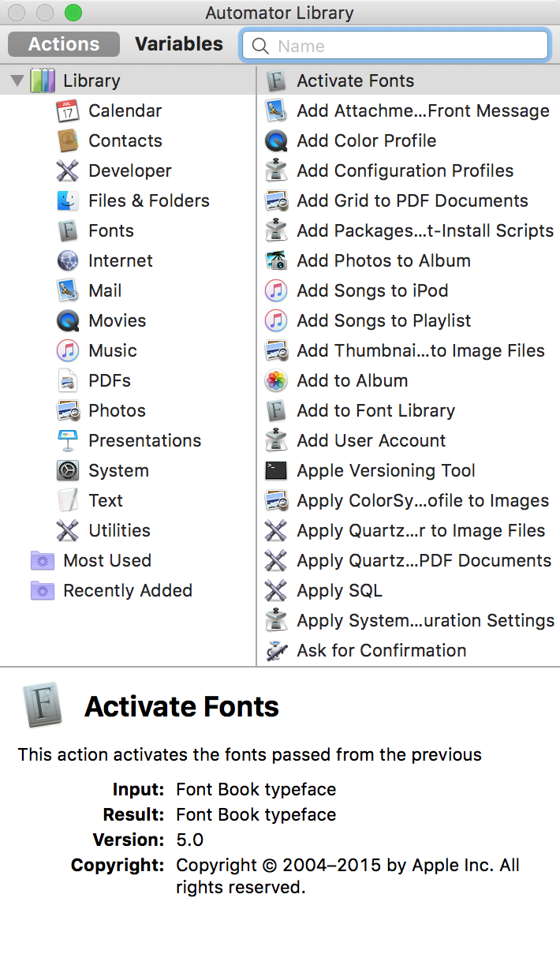560x969 pixels.
Task: Switch to the Actions tab
Action: 64,44
